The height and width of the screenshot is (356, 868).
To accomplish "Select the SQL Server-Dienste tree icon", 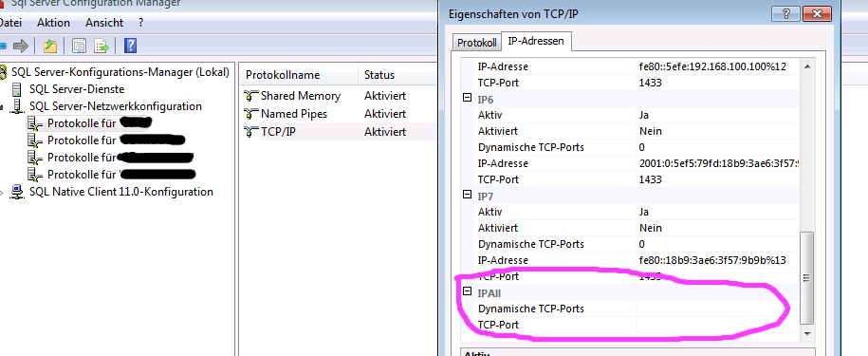I will click(18, 89).
